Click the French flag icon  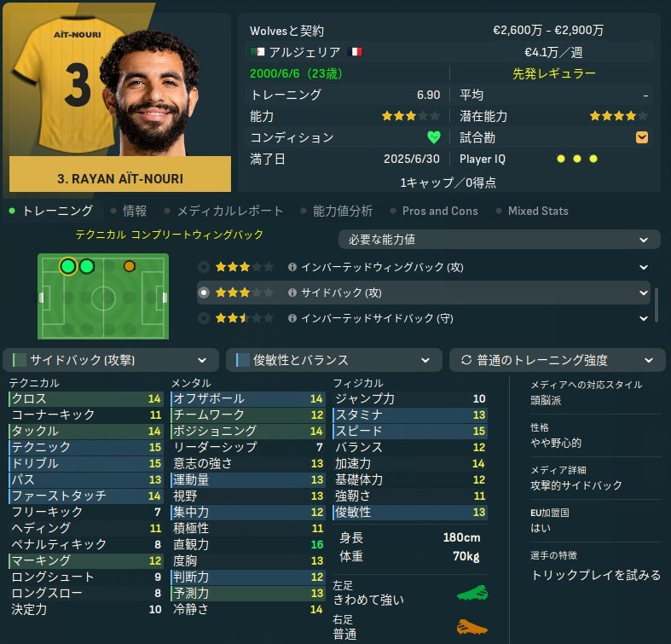coord(355,52)
